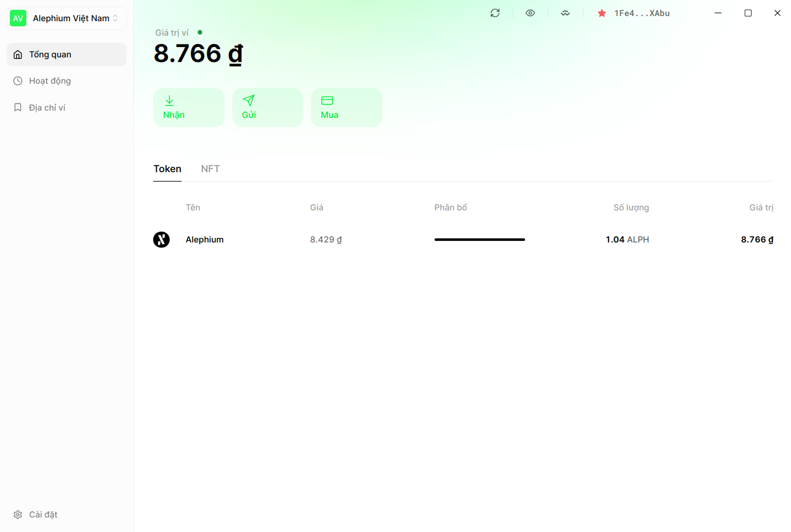The height and width of the screenshot is (532, 791).
Task: Click the Tên column header
Action: 193,207
